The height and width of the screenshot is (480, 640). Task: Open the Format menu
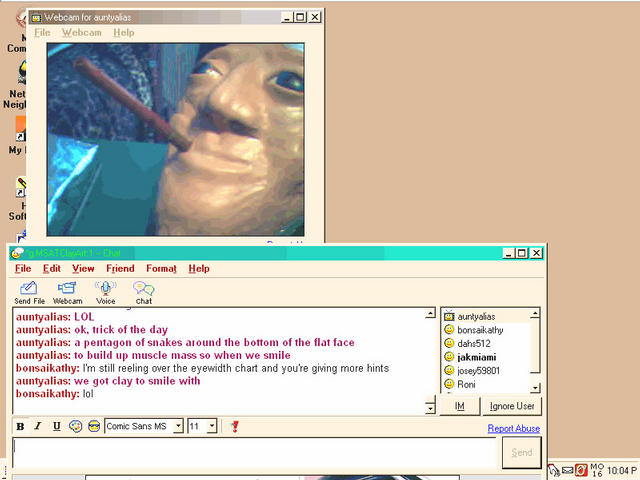click(161, 269)
